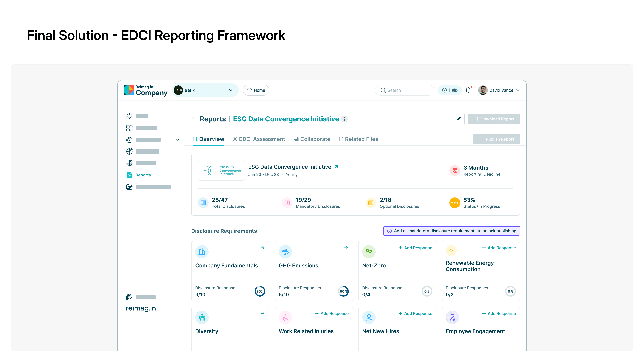Viewport: 644px width, 362px height.
Task: Click the Reimag.in Company logo
Action: (146, 90)
